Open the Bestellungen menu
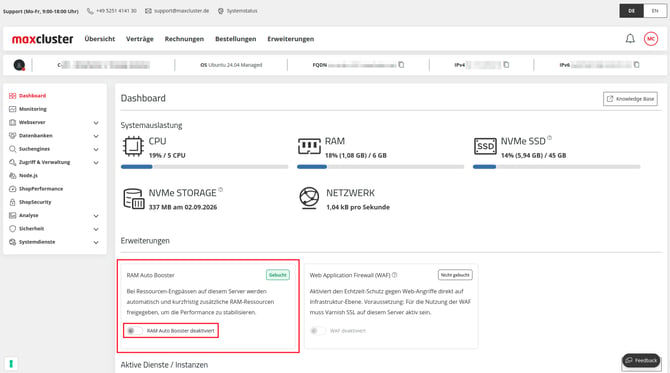The width and height of the screenshot is (670, 373). [x=235, y=39]
